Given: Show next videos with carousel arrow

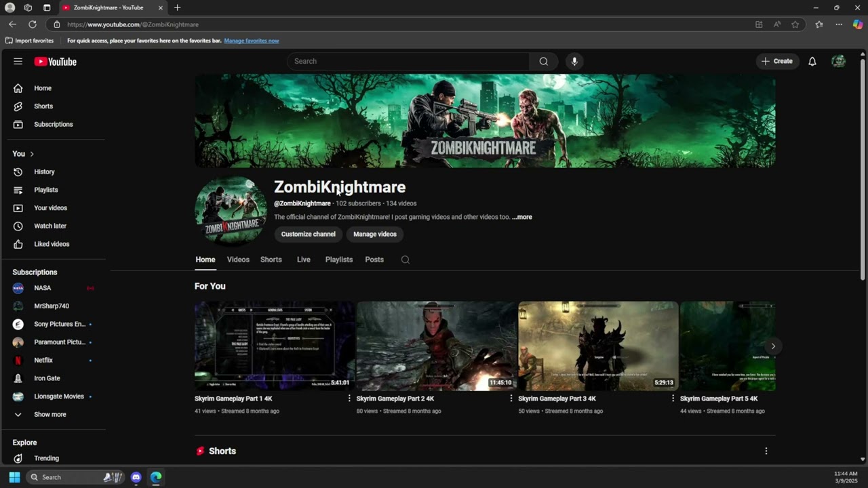Looking at the screenshot, I should 772,346.
